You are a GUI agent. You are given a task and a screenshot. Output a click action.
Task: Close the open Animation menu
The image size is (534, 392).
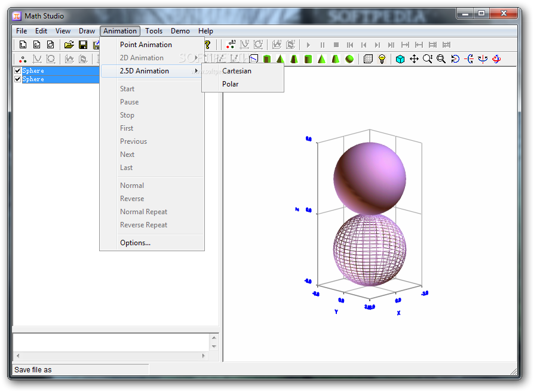(120, 31)
